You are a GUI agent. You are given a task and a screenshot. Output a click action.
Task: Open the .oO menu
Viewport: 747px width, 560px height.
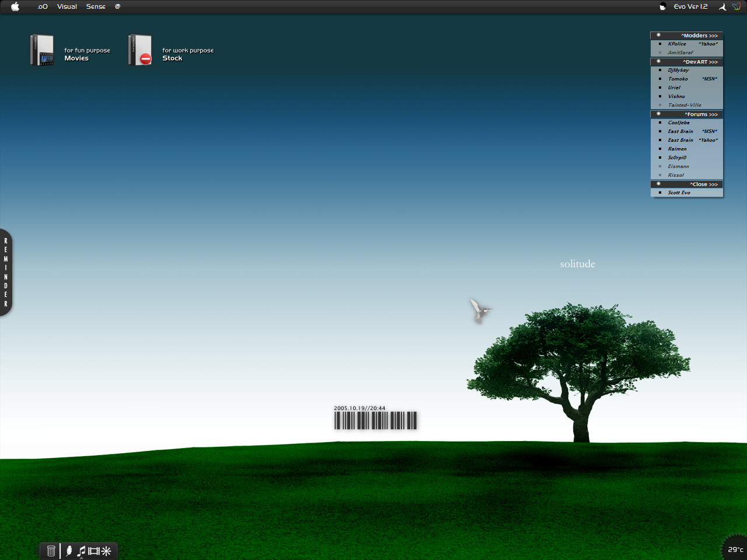43,6
